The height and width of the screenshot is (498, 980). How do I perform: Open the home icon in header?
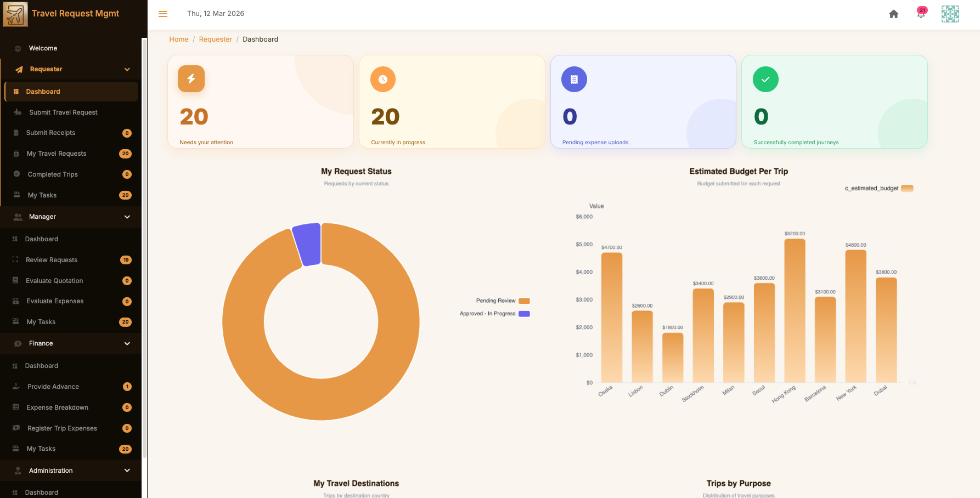(x=894, y=14)
